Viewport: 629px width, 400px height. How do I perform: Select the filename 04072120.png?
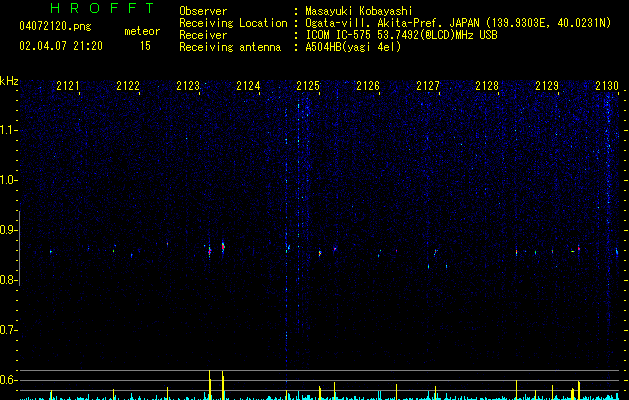pos(55,27)
